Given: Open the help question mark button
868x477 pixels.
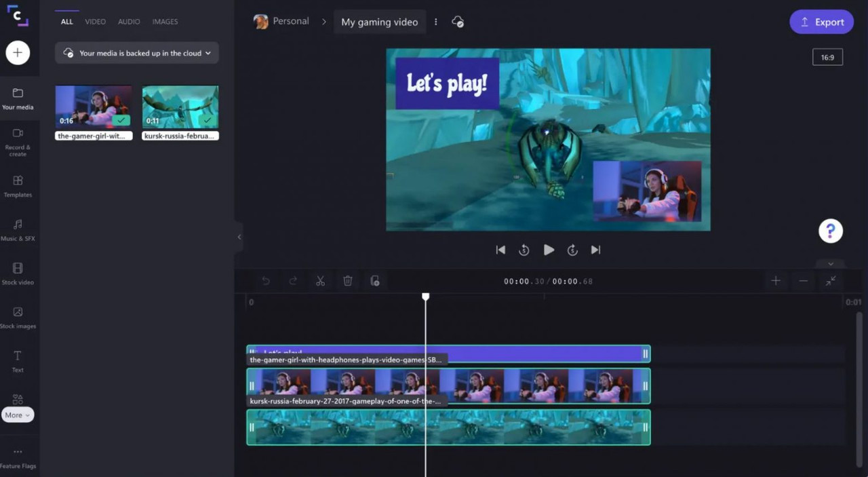Looking at the screenshot, I should coord(831,231).
